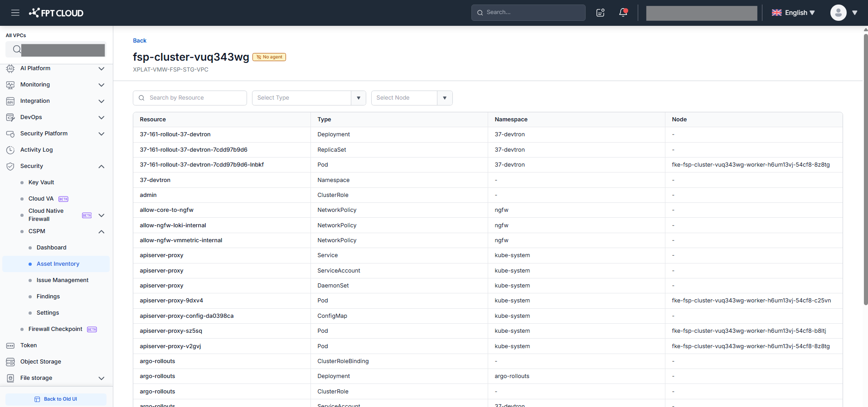Open CSPM Settings menu item
868x407 pixels.
coord(48,313)
